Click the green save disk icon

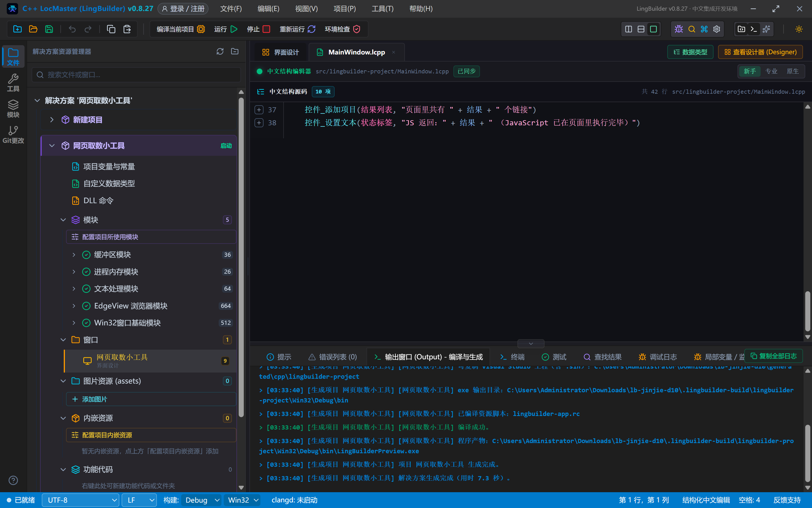pos(49,29)
